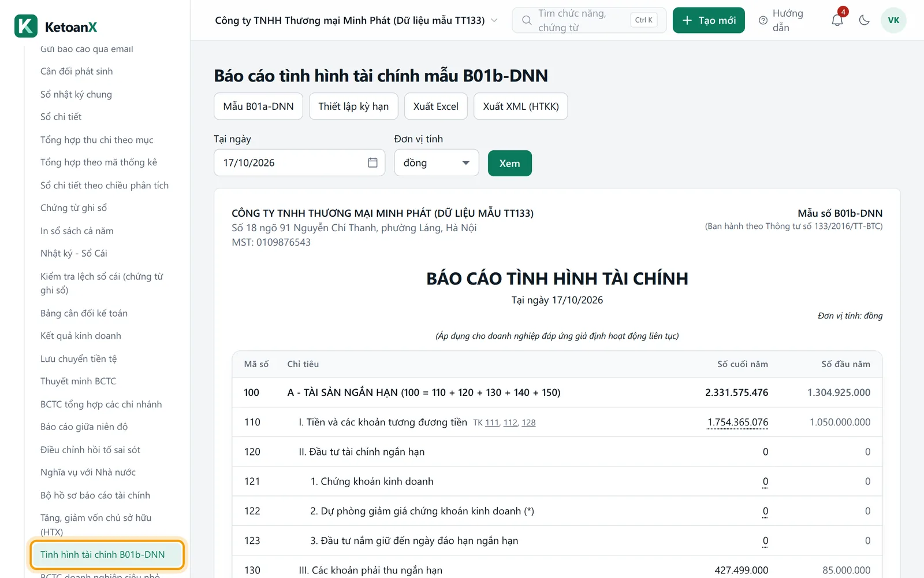This screenshot has height=578, width=924.
Task: Open Nhật ký - Sổ Cái menu item
Action: (x=73, y=253)
